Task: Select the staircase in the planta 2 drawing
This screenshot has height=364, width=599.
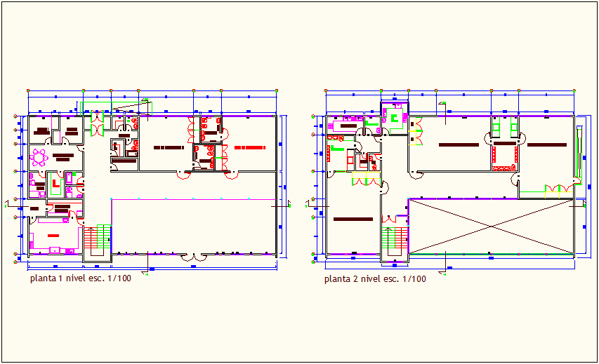Action: (x=395, y=241)
